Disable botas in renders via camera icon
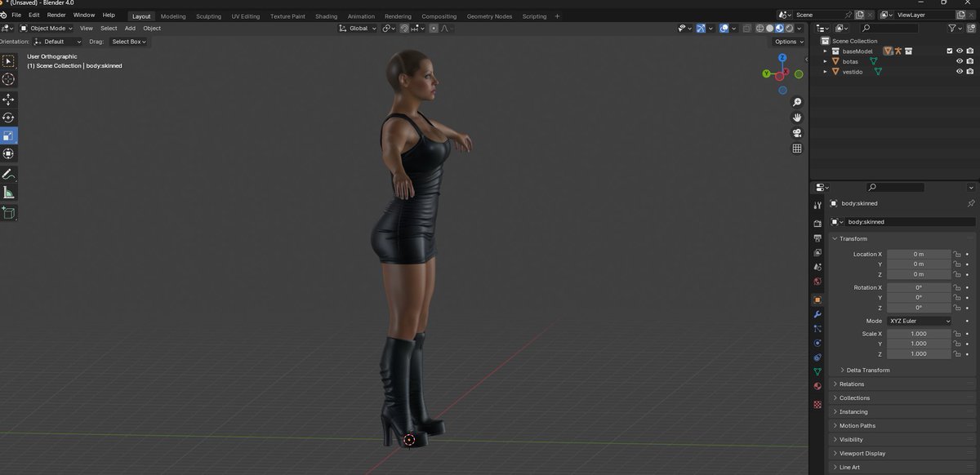The width and height of the screenshot is (980, 475). pos(970,61)
